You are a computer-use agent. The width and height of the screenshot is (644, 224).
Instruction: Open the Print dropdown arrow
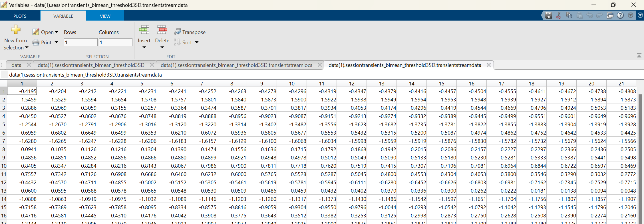[x=56, y=42]
